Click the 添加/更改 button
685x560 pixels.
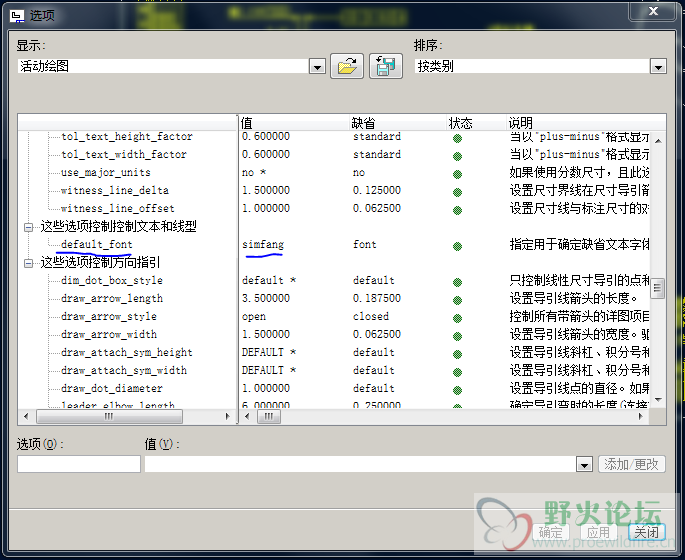[631, 464]
